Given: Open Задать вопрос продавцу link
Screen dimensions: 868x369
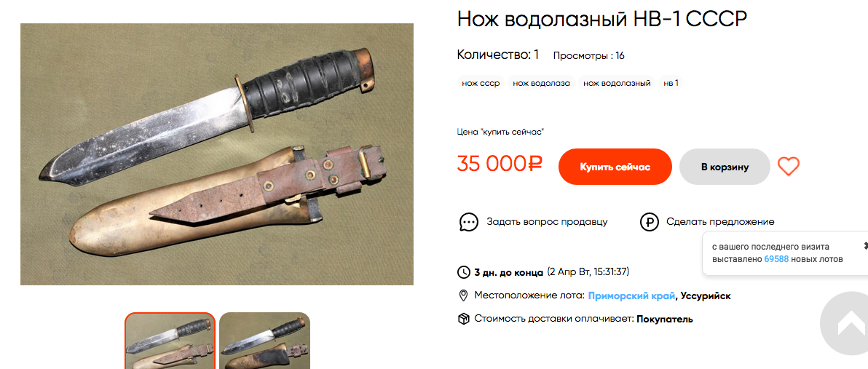Looking at the screenshot, I should [x=547, y=222].
